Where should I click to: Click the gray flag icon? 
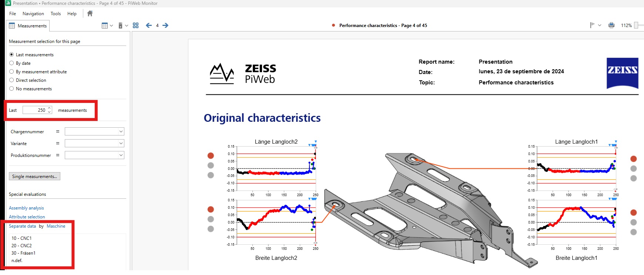pos(592,25)
